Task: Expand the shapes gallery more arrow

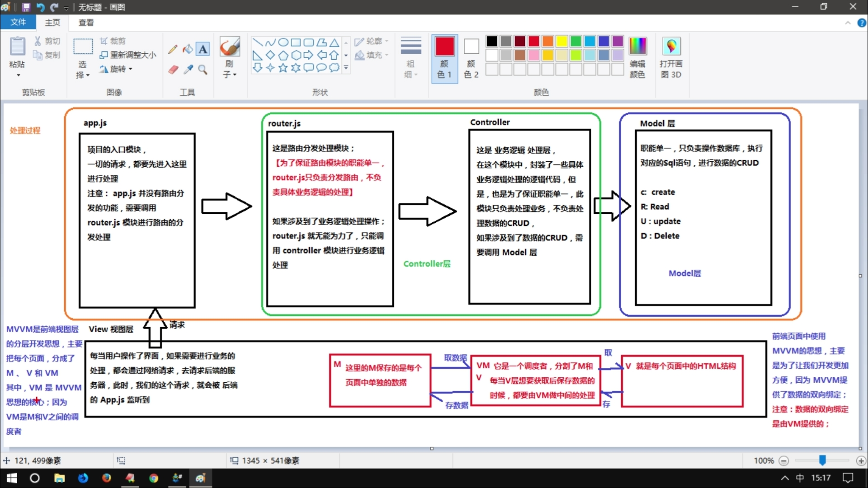Action: [346, 68]
